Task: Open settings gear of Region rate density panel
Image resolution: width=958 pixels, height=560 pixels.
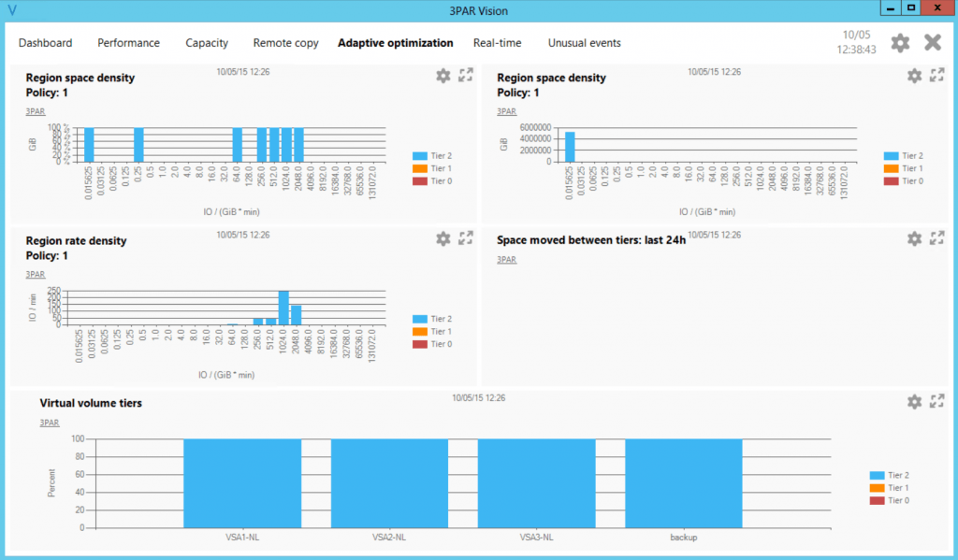Action: coord(443,238)
